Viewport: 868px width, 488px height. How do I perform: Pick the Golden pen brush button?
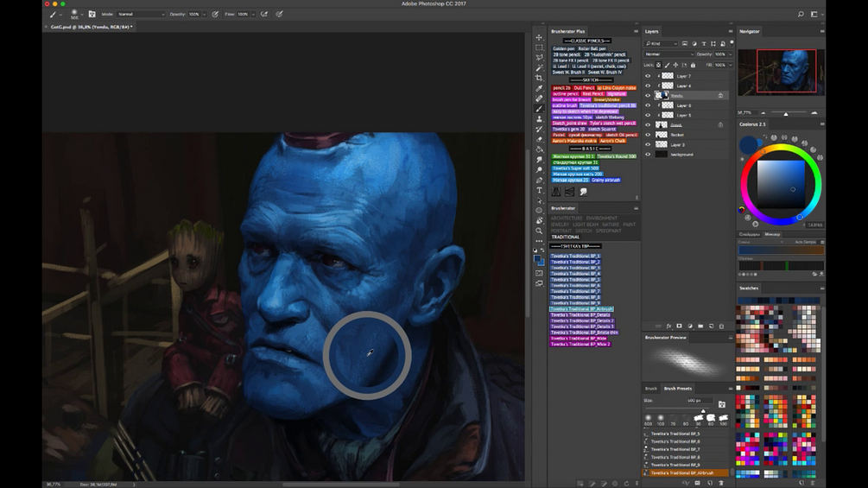click(563, 48)
